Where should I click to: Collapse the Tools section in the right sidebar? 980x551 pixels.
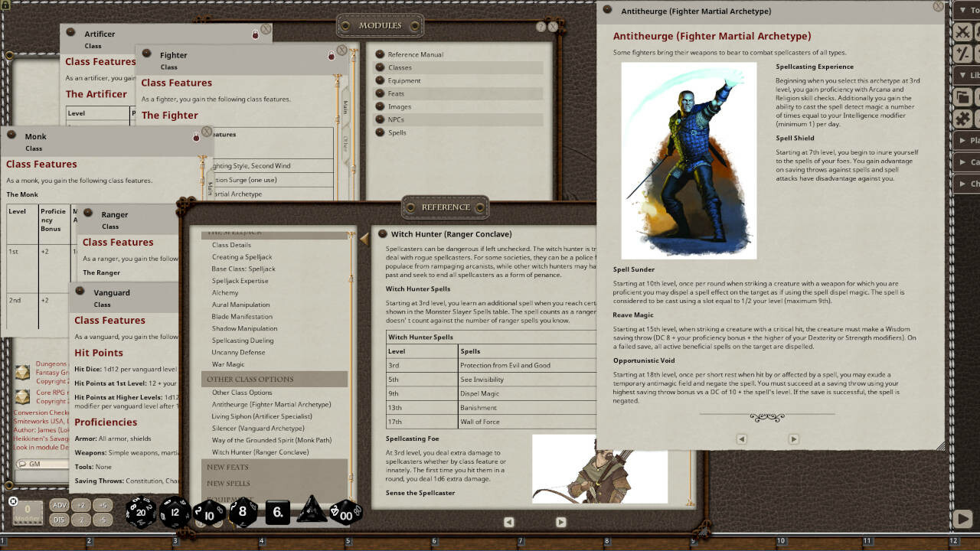pos(965,11)
